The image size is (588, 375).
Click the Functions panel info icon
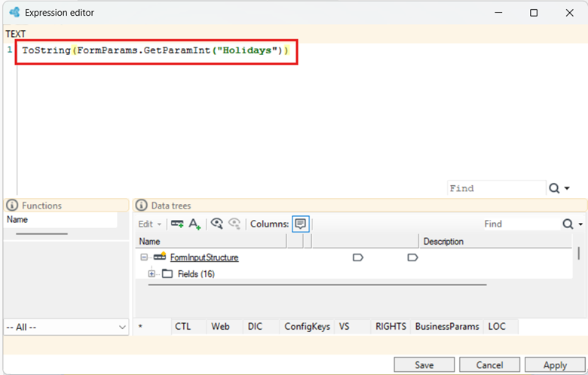click(x=12, y=206)
